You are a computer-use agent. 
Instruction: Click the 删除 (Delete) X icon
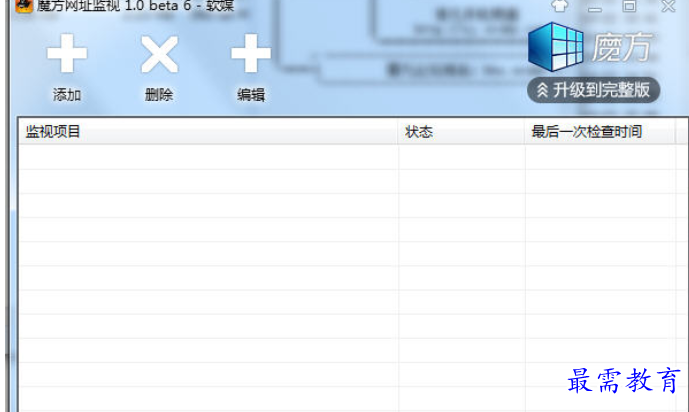[160, 54]
